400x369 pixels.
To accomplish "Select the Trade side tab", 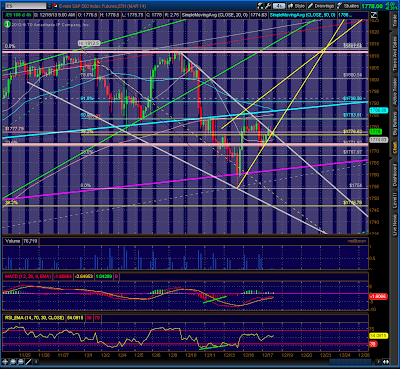I will 395,20.
